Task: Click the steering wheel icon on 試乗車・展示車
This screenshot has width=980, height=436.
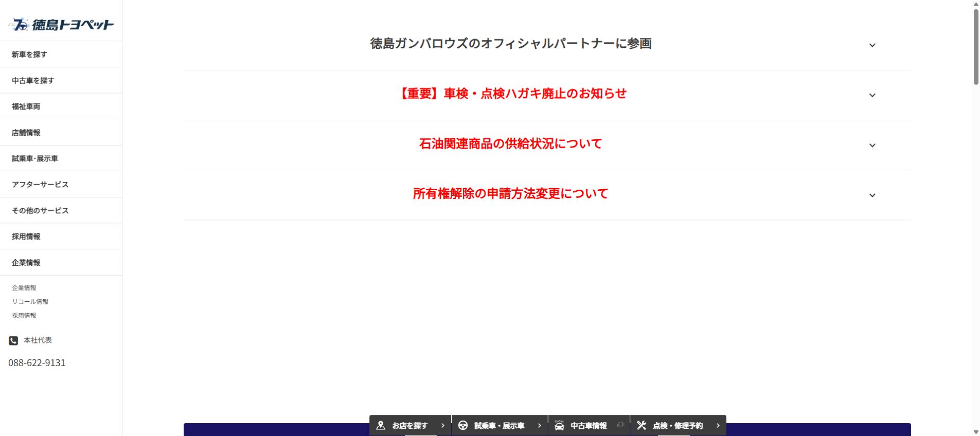Action: 463,426
